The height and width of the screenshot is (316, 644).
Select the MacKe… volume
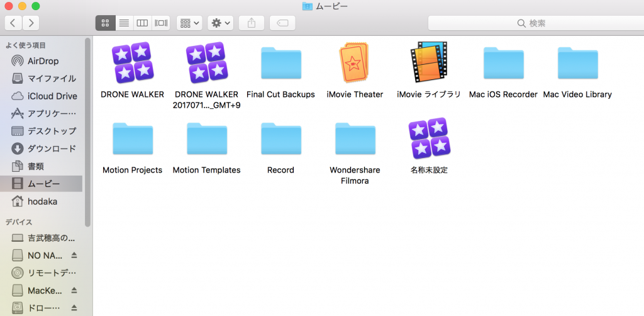(37, 291)
